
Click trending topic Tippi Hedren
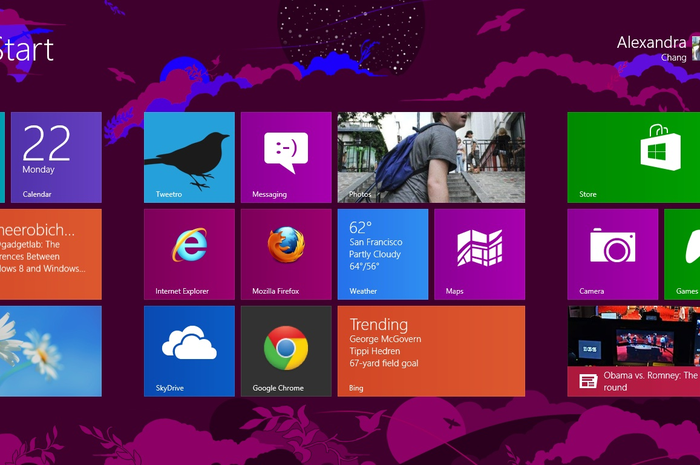coord(375,351)
